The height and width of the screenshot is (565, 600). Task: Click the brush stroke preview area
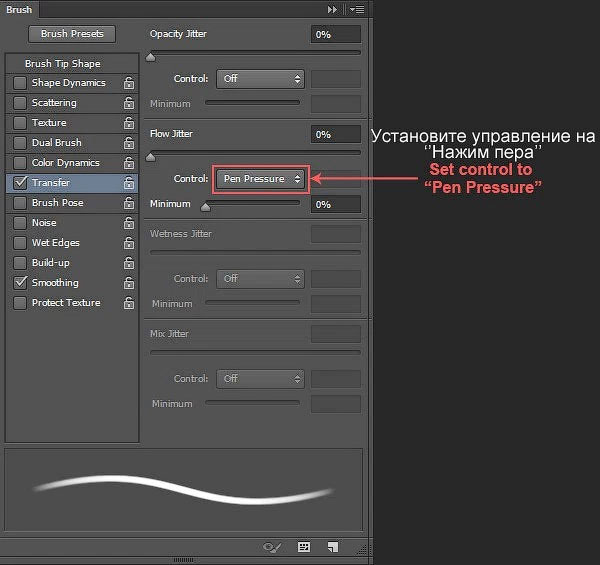184,490
